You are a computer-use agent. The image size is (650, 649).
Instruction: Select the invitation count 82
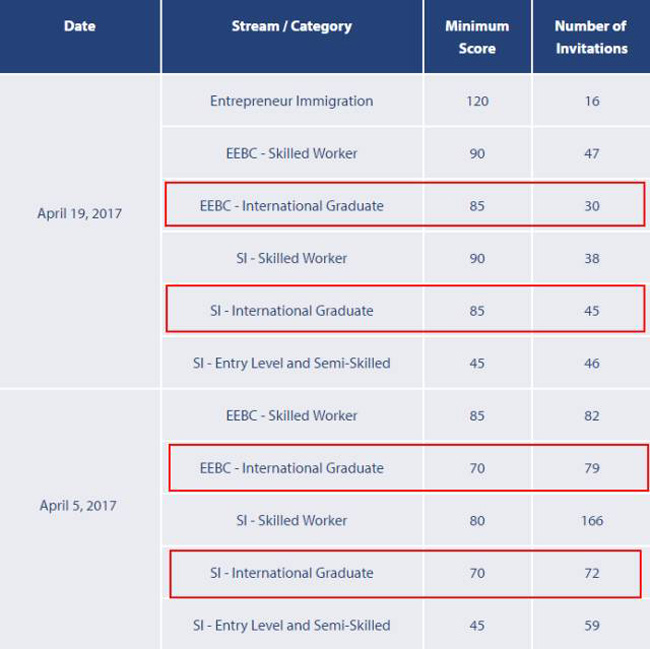pos(592,416)
